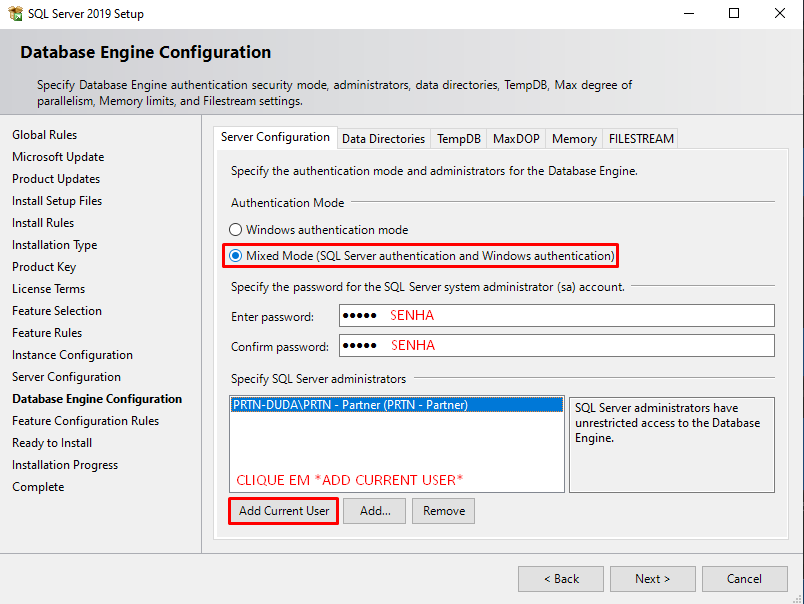Click the Confirm password field

click(x=557, y=346)
